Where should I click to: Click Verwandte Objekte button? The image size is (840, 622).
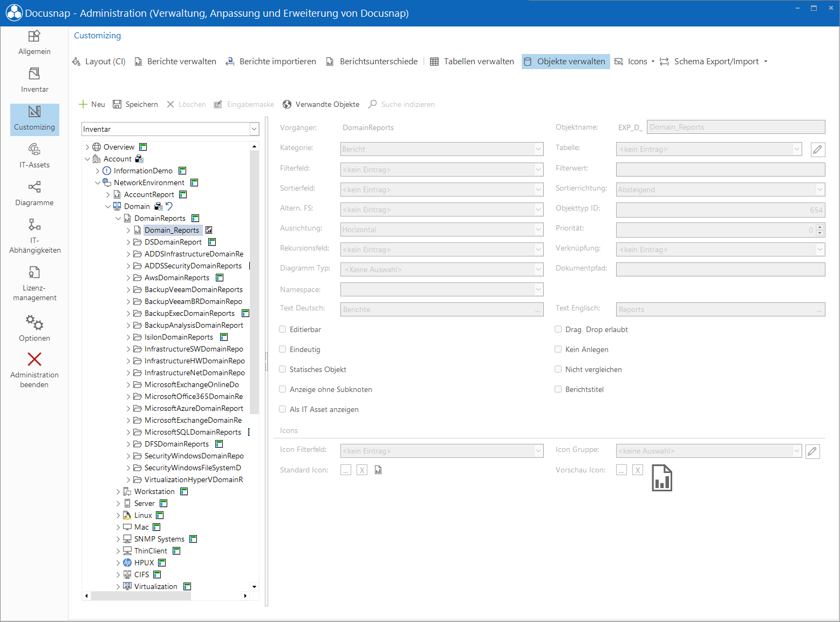coord(321,104)
